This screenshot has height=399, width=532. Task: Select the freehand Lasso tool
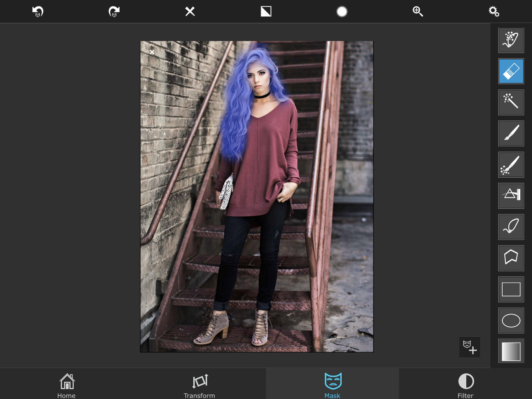tap(511, 227)
